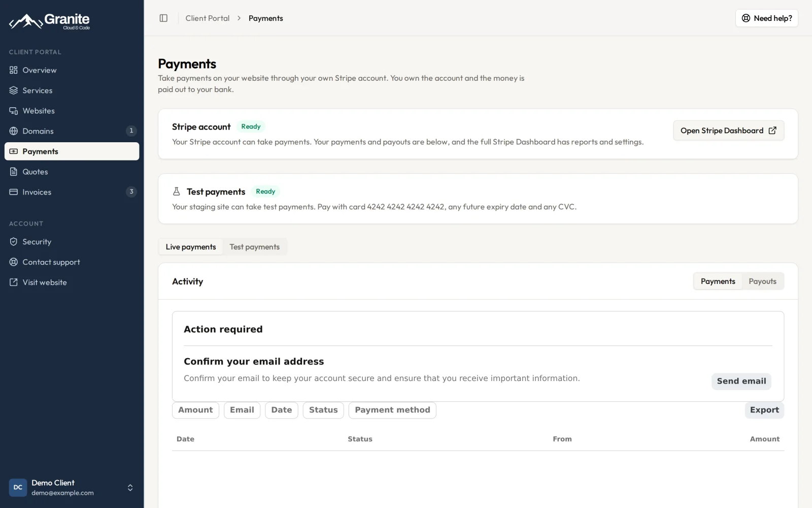Click the Contact support lifebuoy icon
The width and height of the screenshot is (812, 508).
tap(14, 262)
